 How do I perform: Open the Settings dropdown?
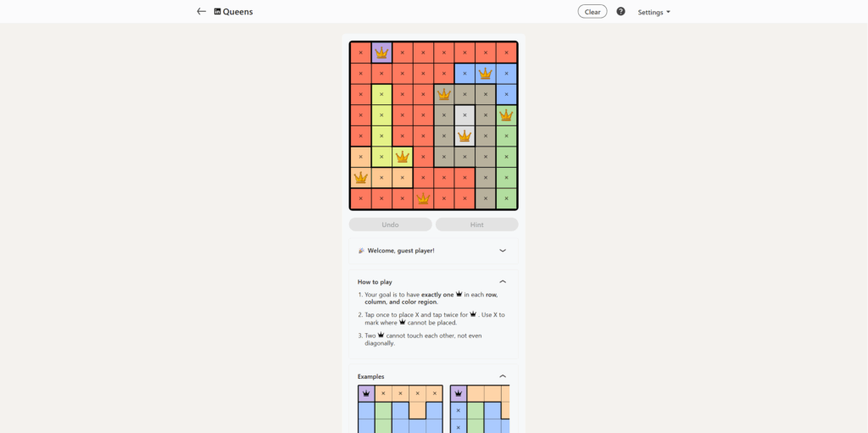coord(654,12)
